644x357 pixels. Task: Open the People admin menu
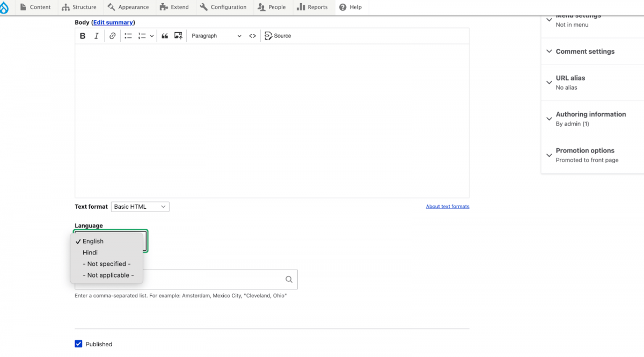pos(272,7)
